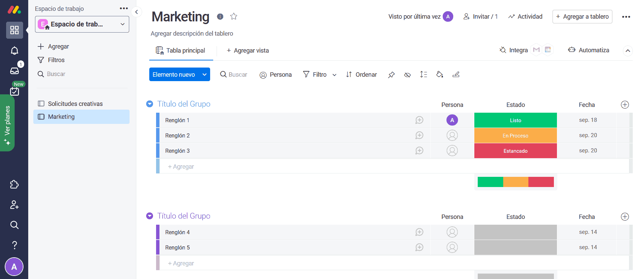Open the inbox tray icon
Image resolution: width=644 pixels, height=279 pixels.
click(14, 70)
